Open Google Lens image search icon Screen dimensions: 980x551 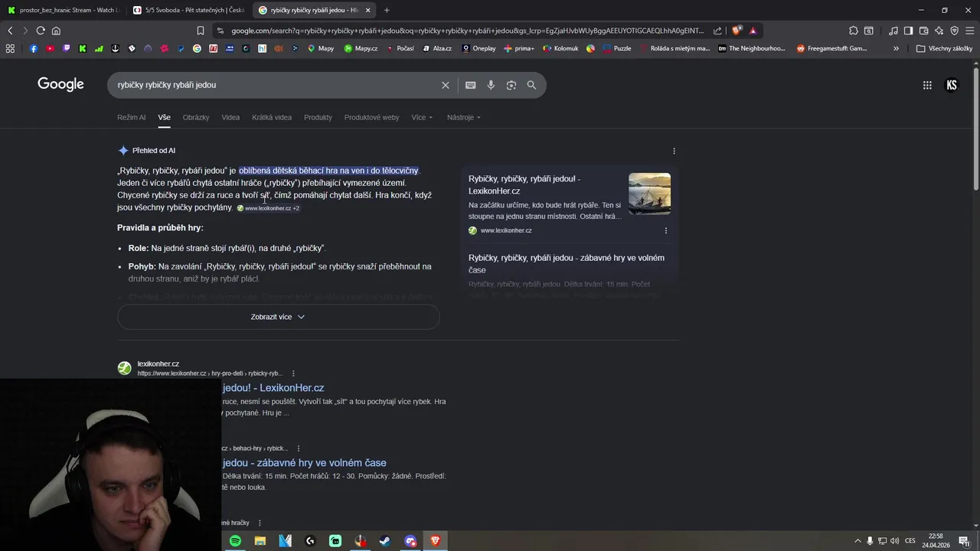pos(511,85)
